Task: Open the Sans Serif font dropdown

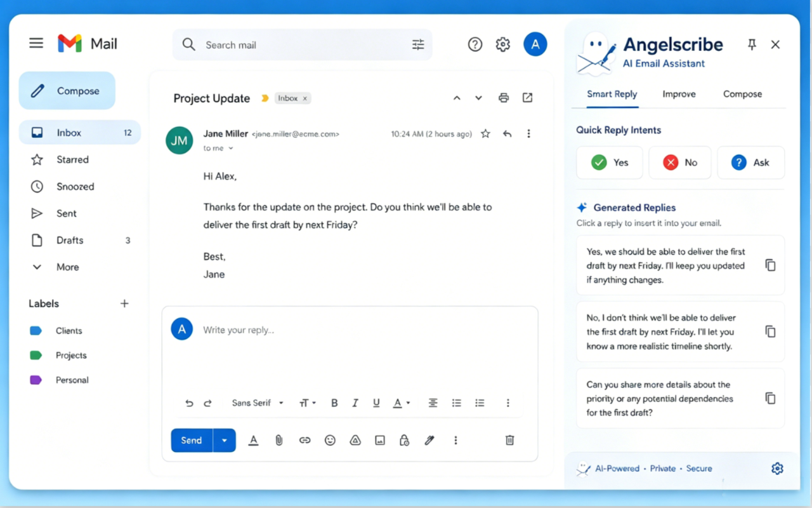Action: 258,403
